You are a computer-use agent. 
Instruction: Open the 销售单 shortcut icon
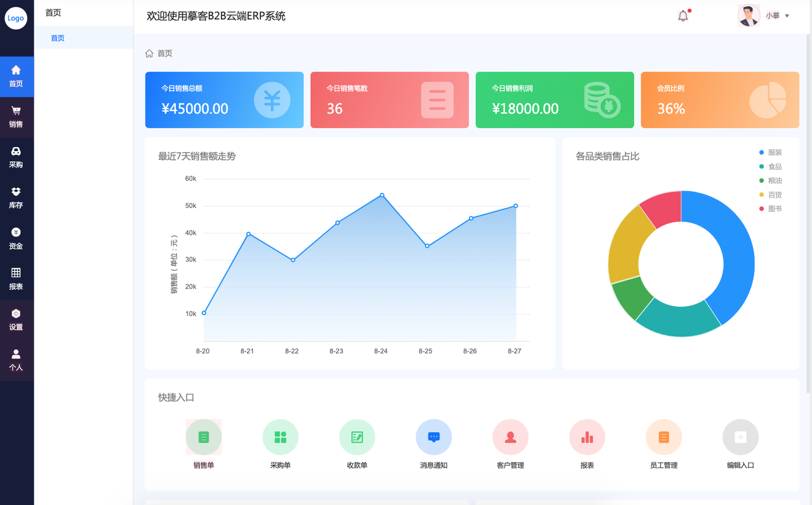204,437
